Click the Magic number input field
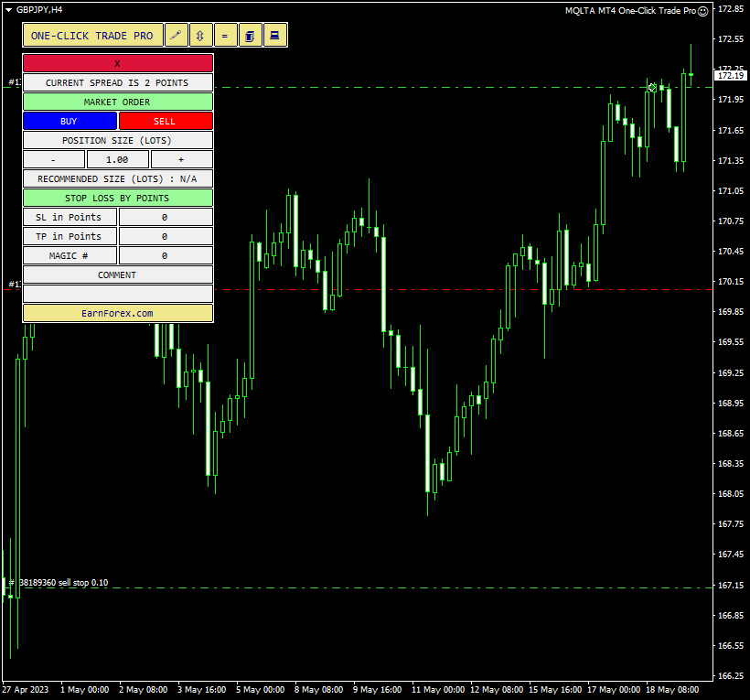750x700 pixels. coord(165,255)
